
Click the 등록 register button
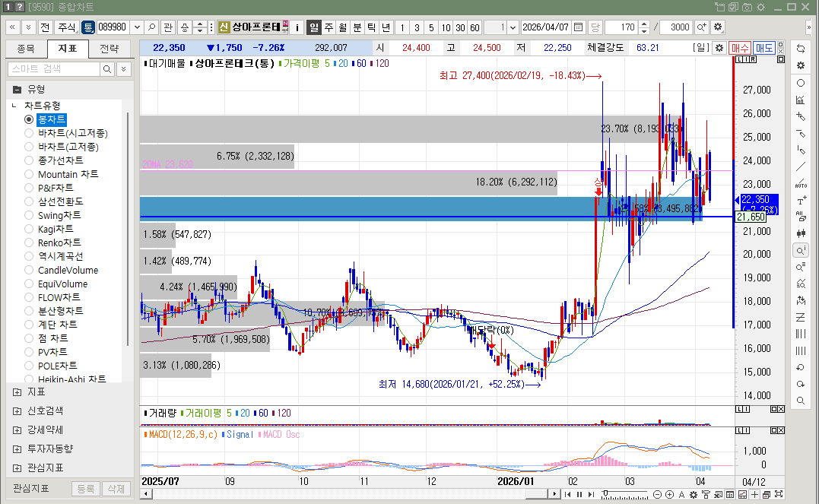point(86,489)
